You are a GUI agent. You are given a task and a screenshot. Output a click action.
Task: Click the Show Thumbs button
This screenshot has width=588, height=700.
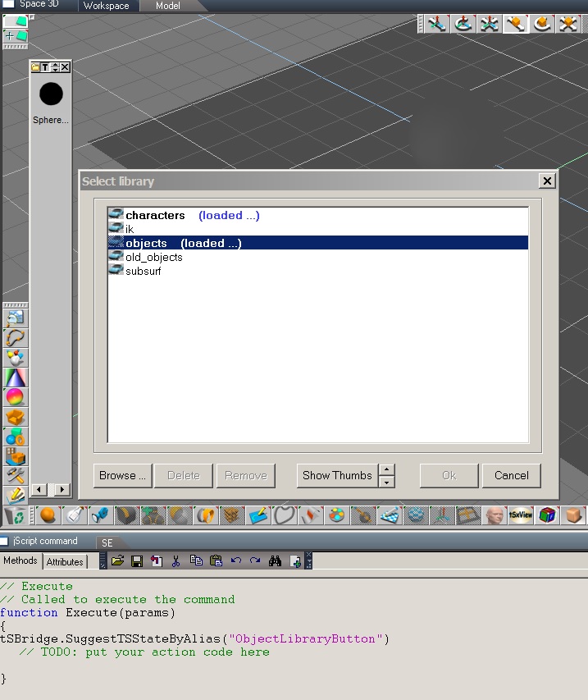(x=337, y=475)
